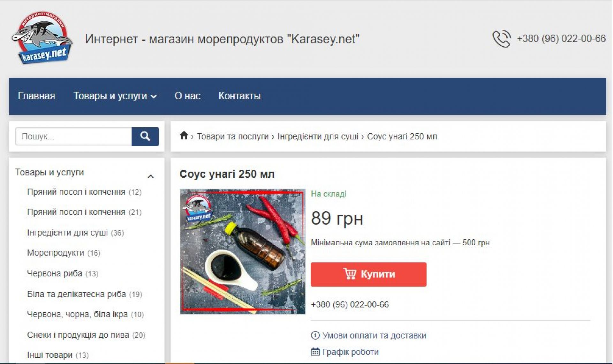
Task: Go to home via breadcrumb house icon
Action: tap(184, 136)
